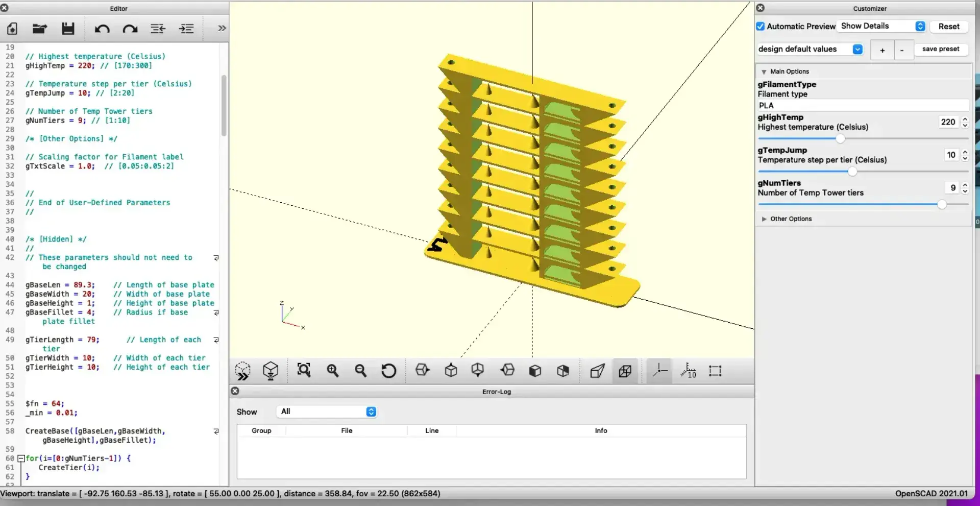Switch to the Top view
This screenshot has height=506, width=980.
451,370
